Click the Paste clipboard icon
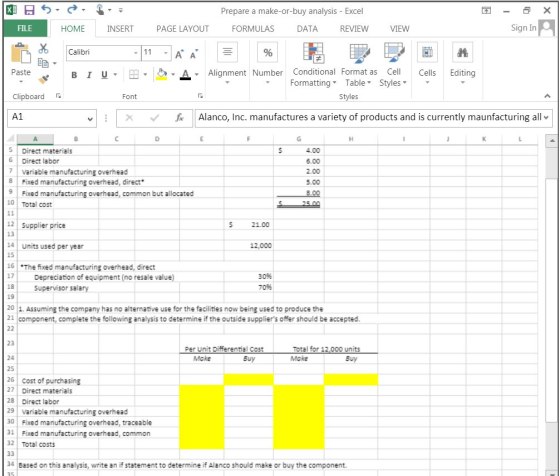 tap(21, 54)
